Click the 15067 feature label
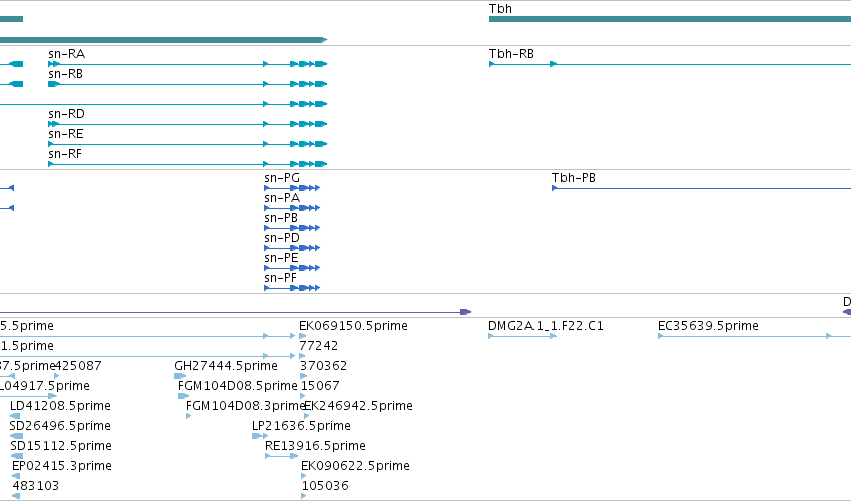Screen dimensions: 851x501 (x=320, y=386)
